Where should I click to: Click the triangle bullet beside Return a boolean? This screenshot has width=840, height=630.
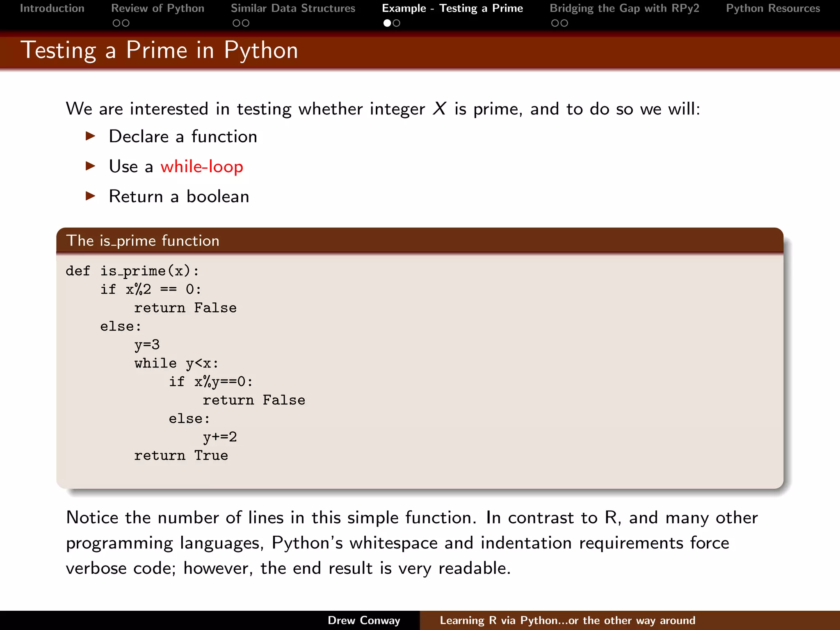coord(91,196)
